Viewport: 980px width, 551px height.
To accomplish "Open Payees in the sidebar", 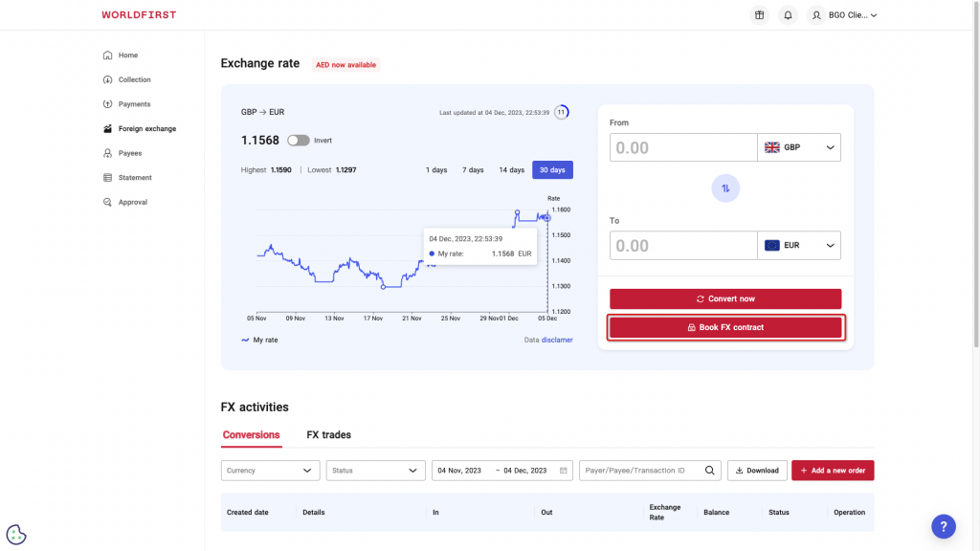I will (129, 153).
